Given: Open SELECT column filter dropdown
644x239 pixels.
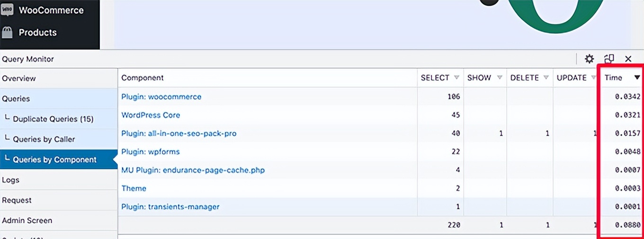Looking at the screenshot, I should 456,78.
